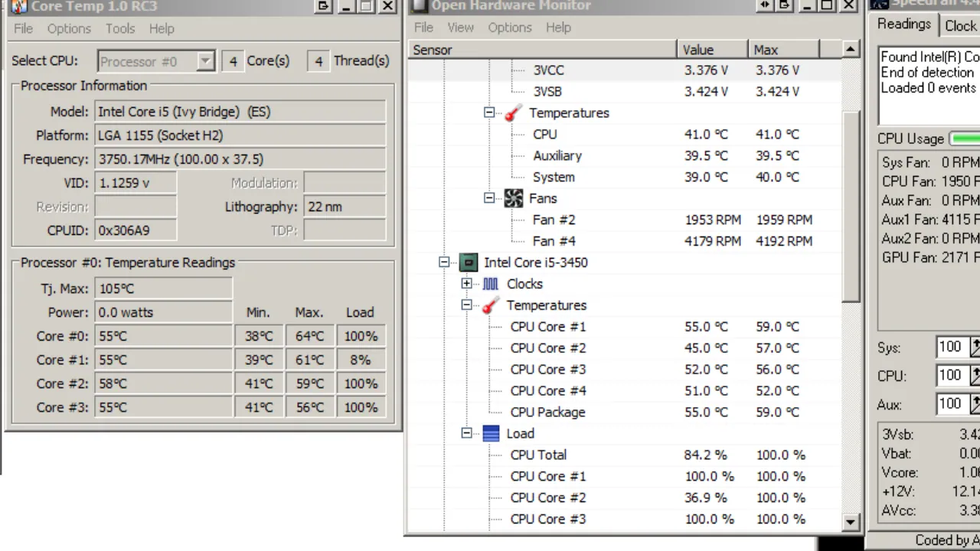Image resolution: width=980 pixels, height=551 pixels.
Task: Switch to Readings tab in SpeedFan
Action: click(x=904, y=24)
